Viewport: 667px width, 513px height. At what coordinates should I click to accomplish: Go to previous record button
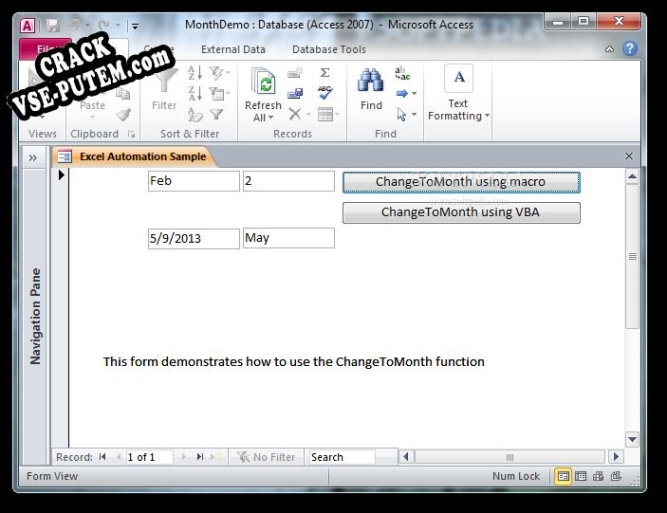coord(119,457)
